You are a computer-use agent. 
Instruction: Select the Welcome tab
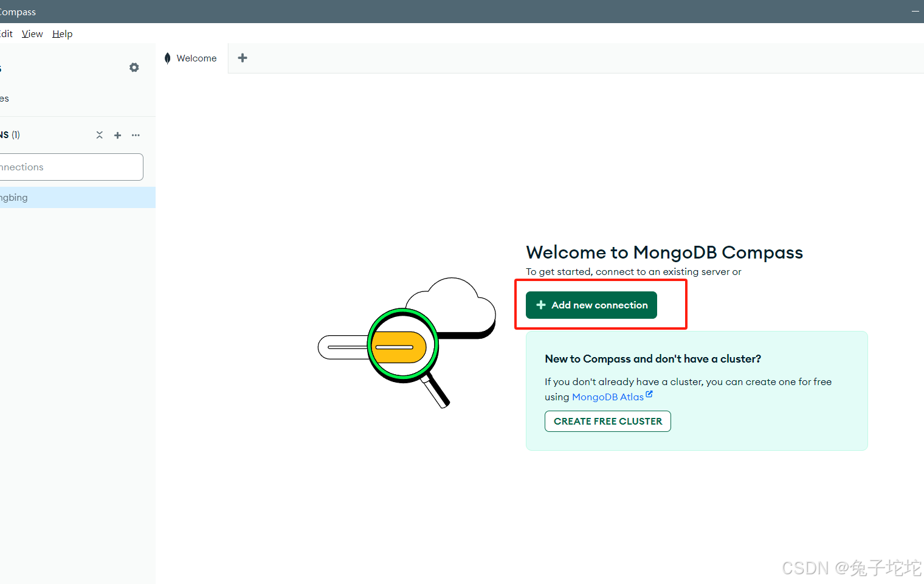[x=191, y=58]
